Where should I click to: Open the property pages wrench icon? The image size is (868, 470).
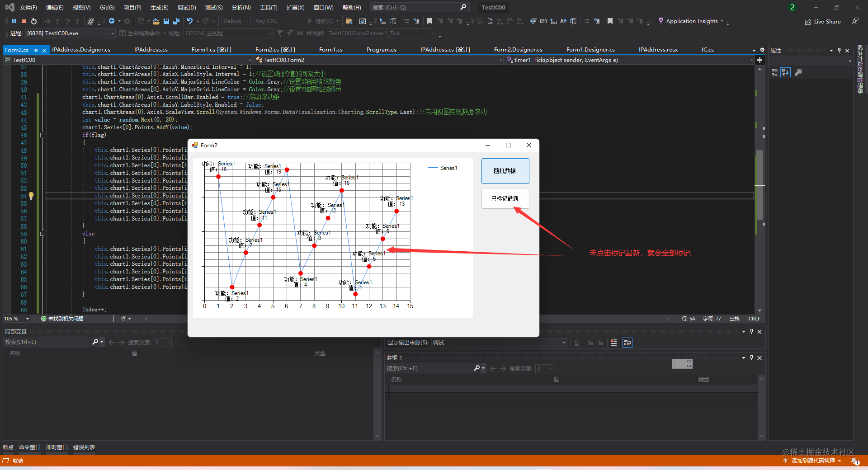point(798,72)
